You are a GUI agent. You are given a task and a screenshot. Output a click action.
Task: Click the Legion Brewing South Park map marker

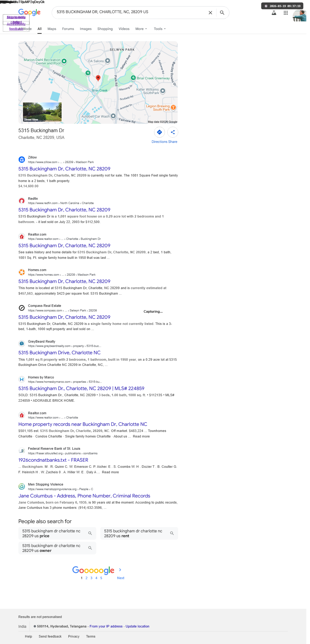173,107
